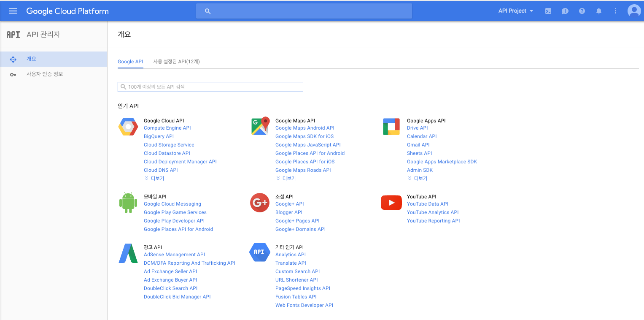Viewport: 644px width, 320px height.
Task: Open YouTube Reporting API link
Action: coord(434,221)
